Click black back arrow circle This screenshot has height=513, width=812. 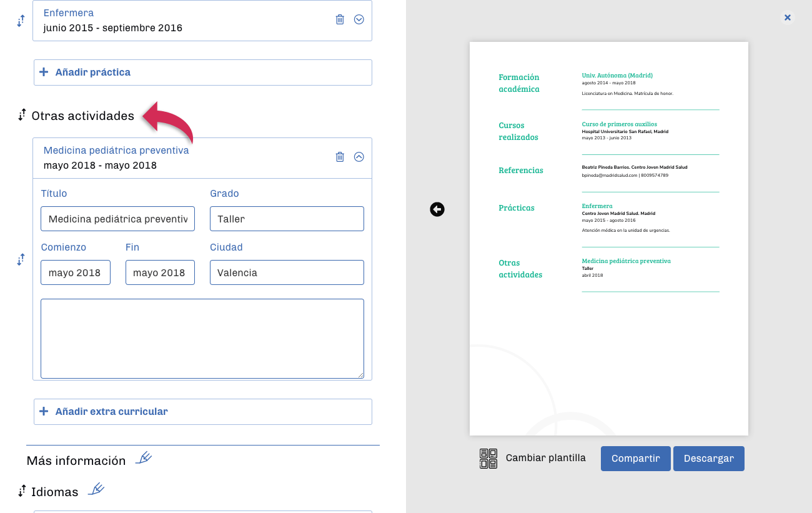[437, 209]
